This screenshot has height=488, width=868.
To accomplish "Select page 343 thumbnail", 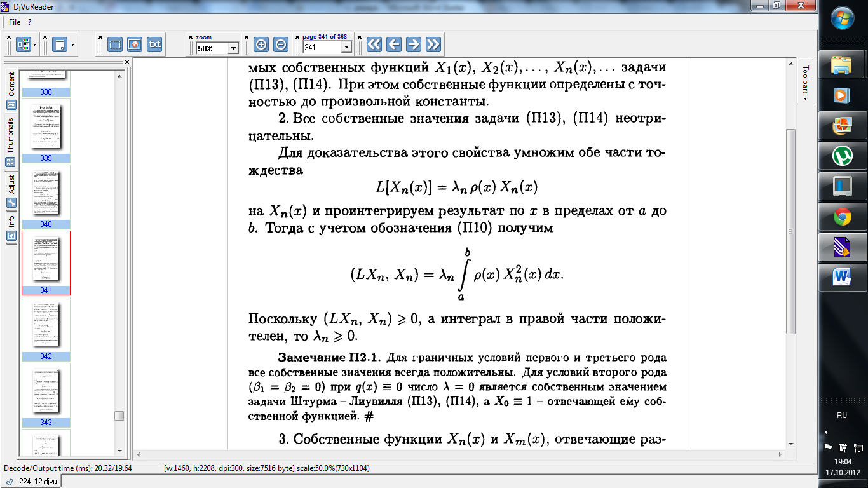I will [46, 395].
